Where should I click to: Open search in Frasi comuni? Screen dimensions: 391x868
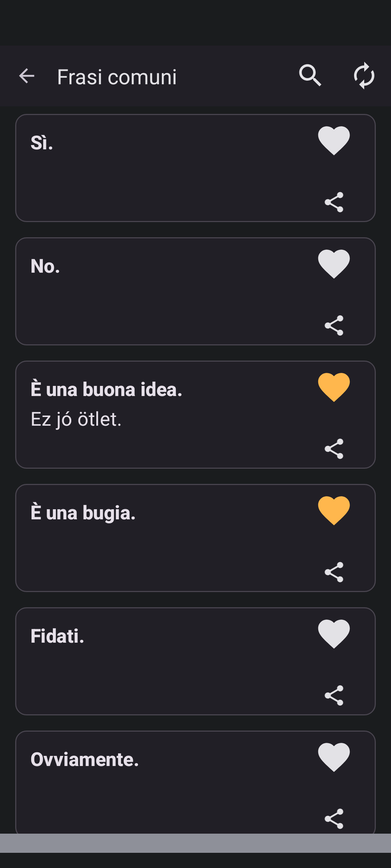tap(310, 76)
